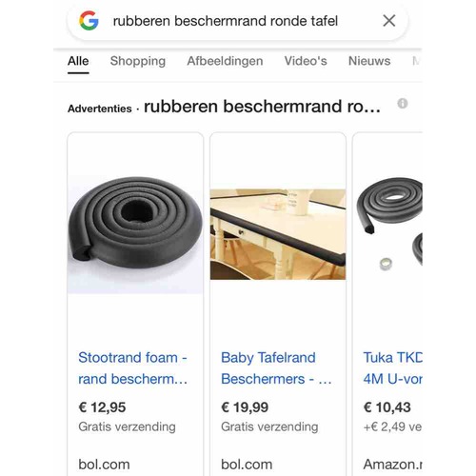Screen dimensions: 476x476
Task: Click bol.com seller under Stootrand foam
Action: tap(104, 465)
